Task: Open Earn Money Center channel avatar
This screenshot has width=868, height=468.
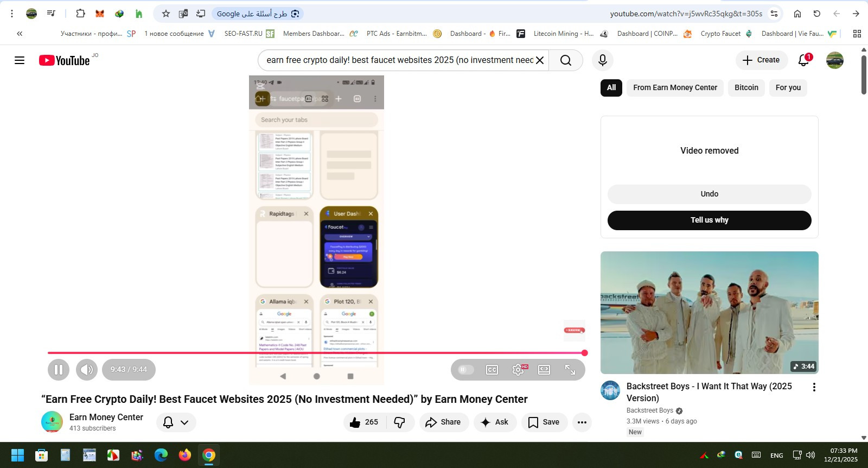Action: tap(52, 422)
